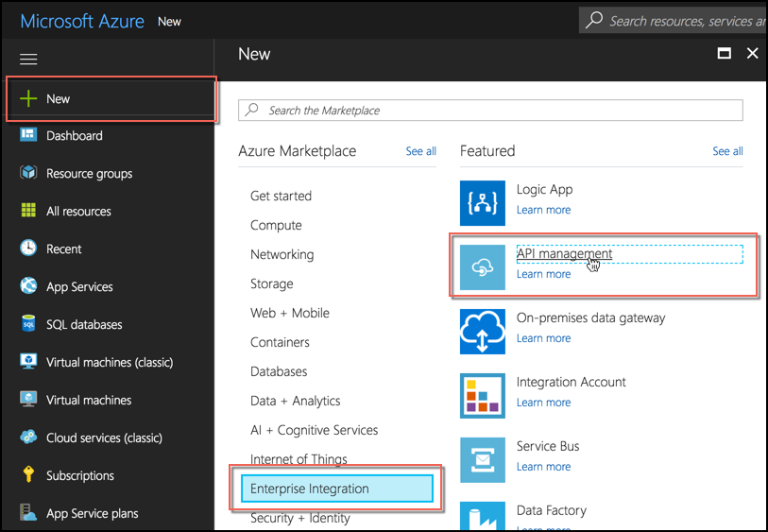Image resolution: width=768 pixels, height=532 pixels.
Task: Select Networking category
Action: click(x=282, y=255)
